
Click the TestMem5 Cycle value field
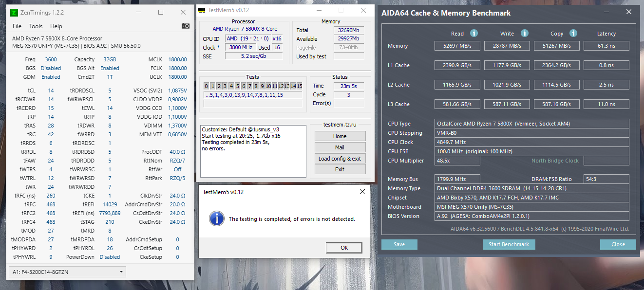coord(349,95)
